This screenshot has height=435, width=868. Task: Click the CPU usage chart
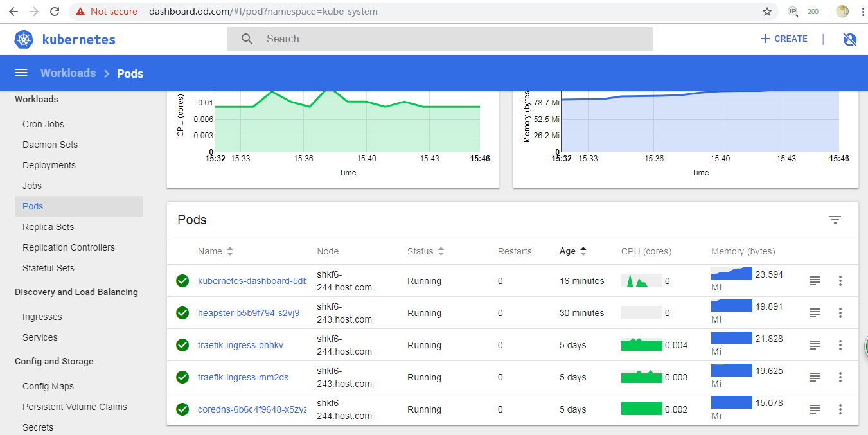click(347, 122)
